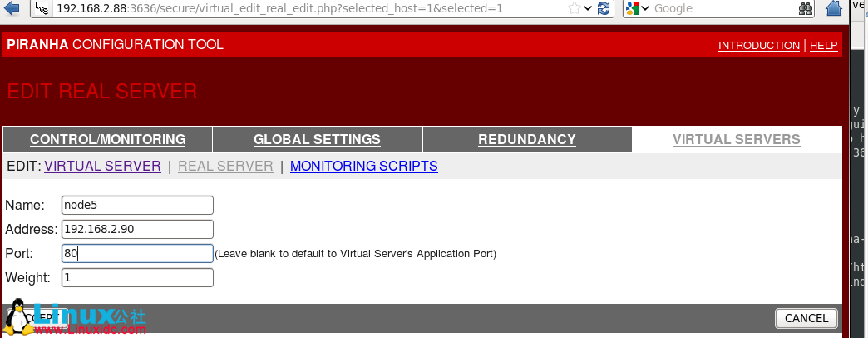Open the Help link in header
The image size is (868, 338).
(823, 45)
